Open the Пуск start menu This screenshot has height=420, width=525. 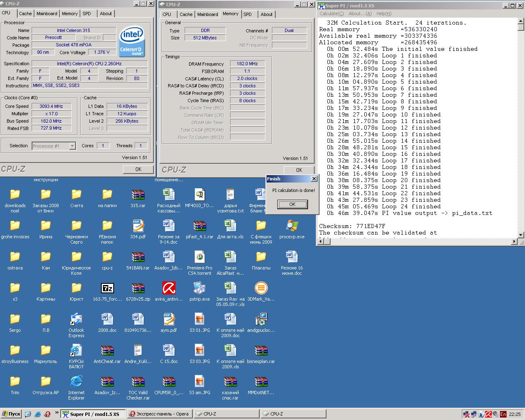[x=11, y=414]
